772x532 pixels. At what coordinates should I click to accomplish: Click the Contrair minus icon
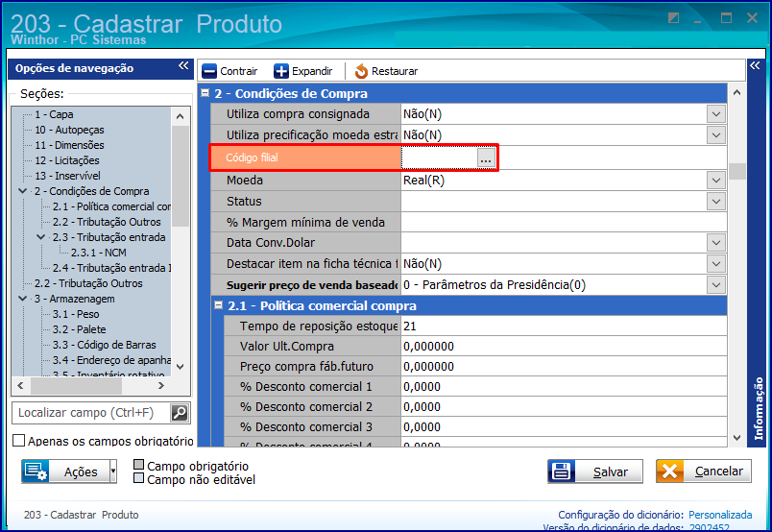point(209,71)
